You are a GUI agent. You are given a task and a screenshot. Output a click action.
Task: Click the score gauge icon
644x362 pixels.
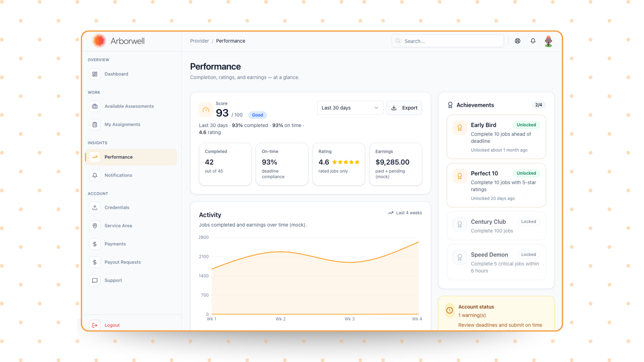click(206, 110)
